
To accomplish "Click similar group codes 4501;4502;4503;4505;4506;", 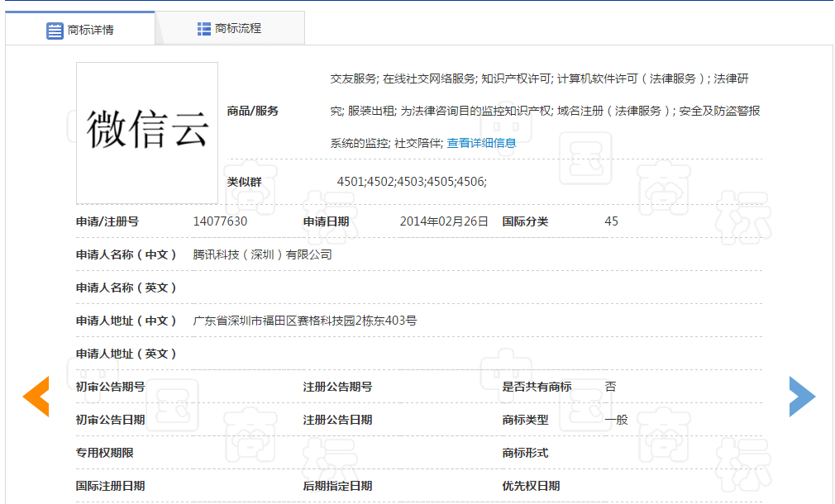I will point(412,182).
